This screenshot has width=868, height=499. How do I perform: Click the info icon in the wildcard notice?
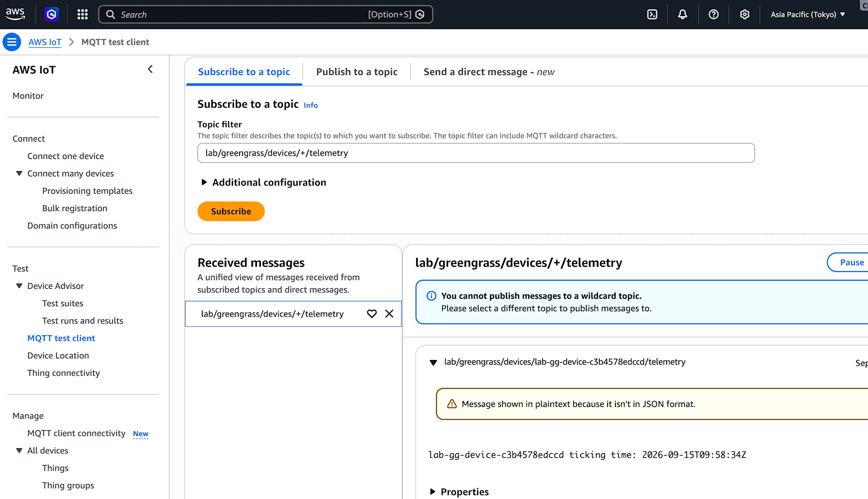pyautogui.click(x=431, y=296)
